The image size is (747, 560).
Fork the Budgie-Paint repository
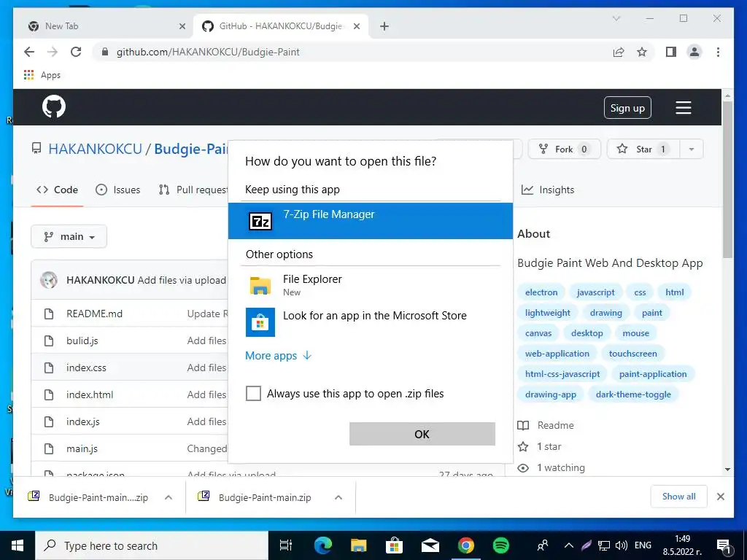pos(565,149)
